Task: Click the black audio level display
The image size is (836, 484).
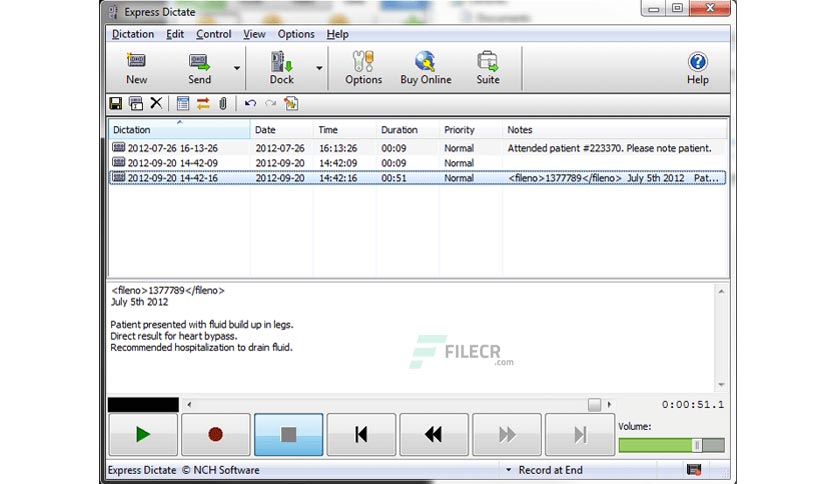Action: [143, 405]
